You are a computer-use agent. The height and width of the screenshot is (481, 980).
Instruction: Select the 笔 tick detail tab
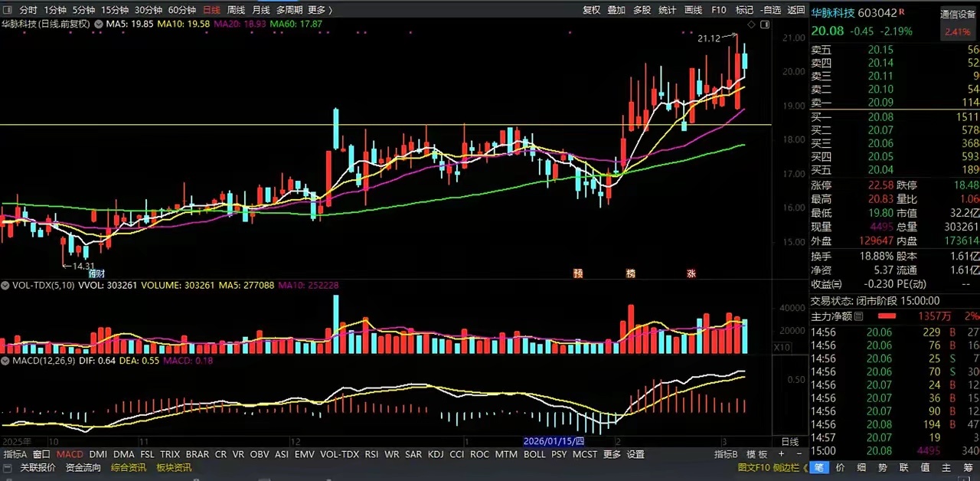[819, 467]
